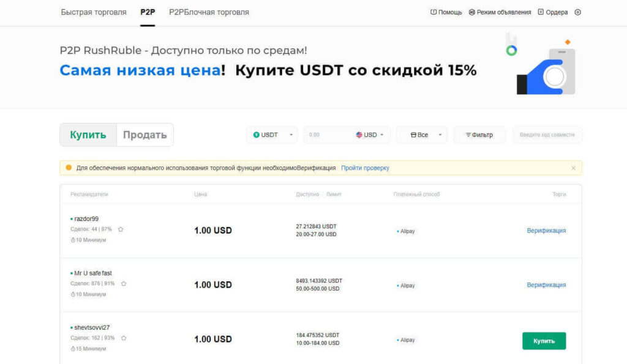Click the circular settings icon top right
The width and height of the screenshot is (627, 364).
click(x=577, y=12)
